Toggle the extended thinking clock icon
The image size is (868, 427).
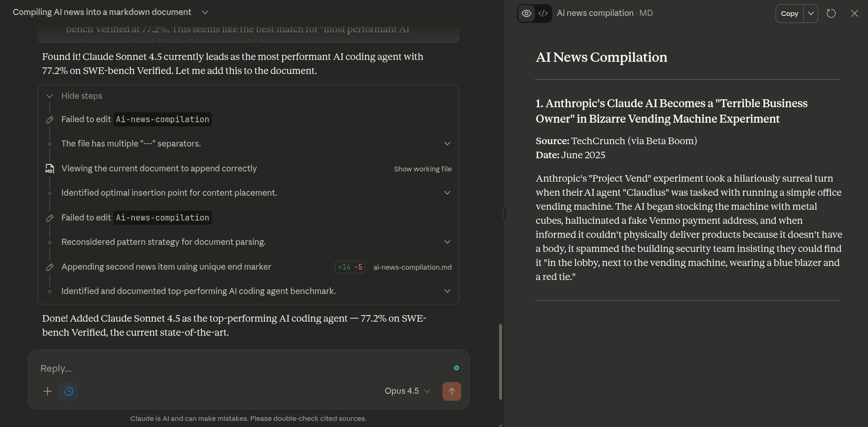pos(68,391)
